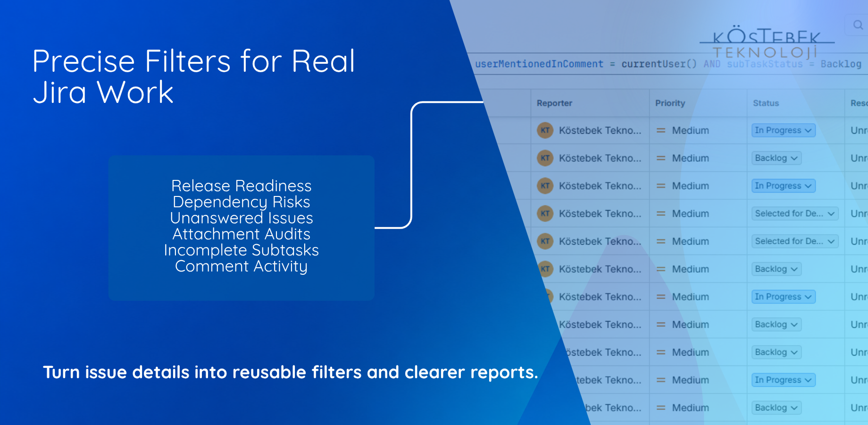Click 'currentUser()' in the query
868x425 pixels.
[x=659, y=64]
